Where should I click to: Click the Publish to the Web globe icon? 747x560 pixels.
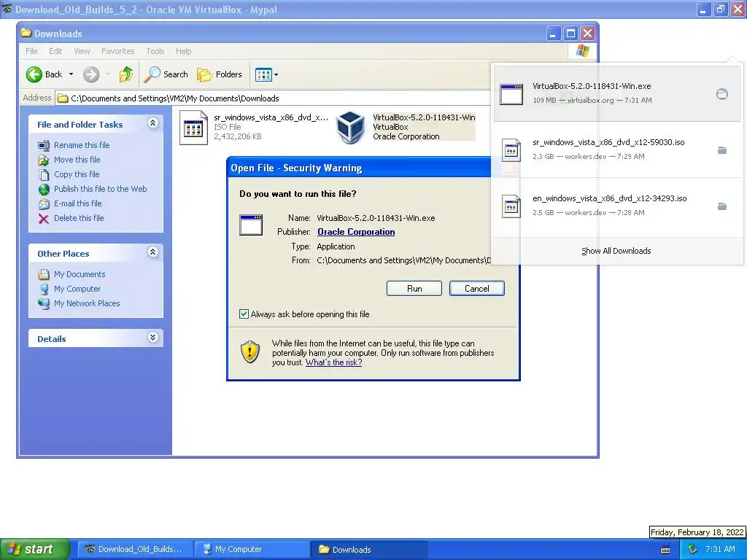click(43, 190)
